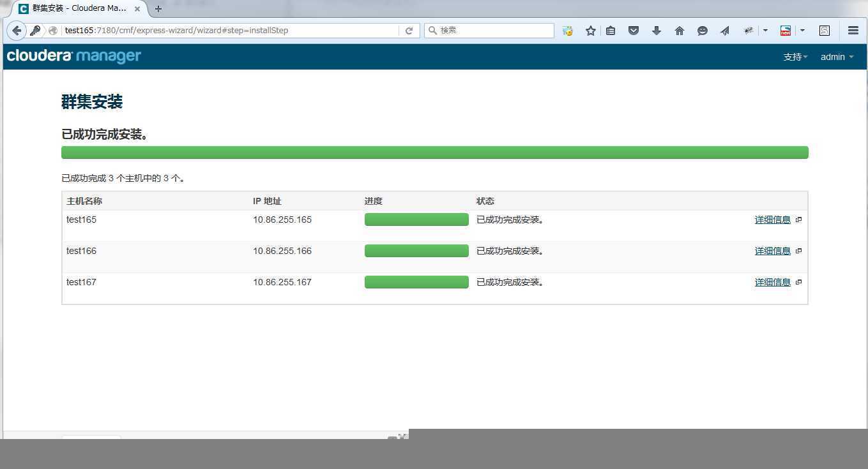Focus the URL address bar
The image size is (868, 469).
(230, 30)
